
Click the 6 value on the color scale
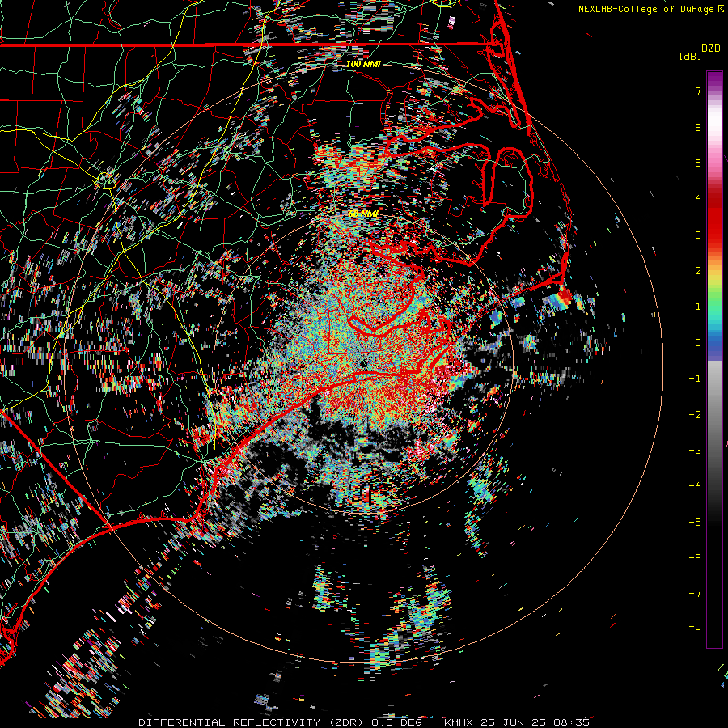click(x=698, y=127)
